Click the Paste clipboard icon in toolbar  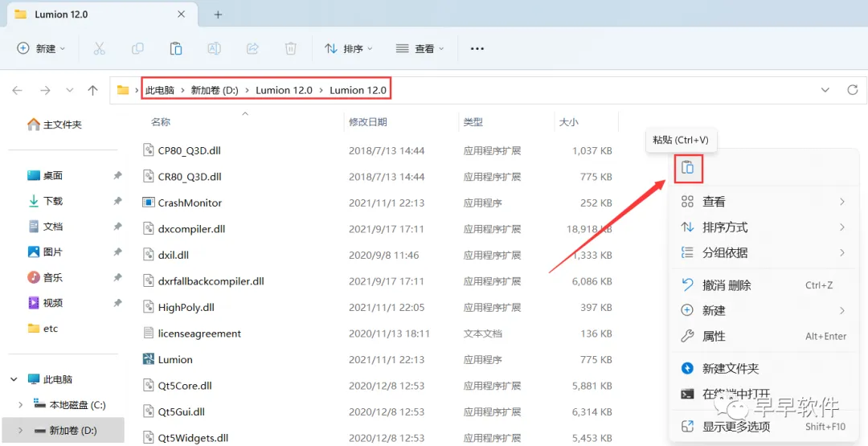coord(176,49)
